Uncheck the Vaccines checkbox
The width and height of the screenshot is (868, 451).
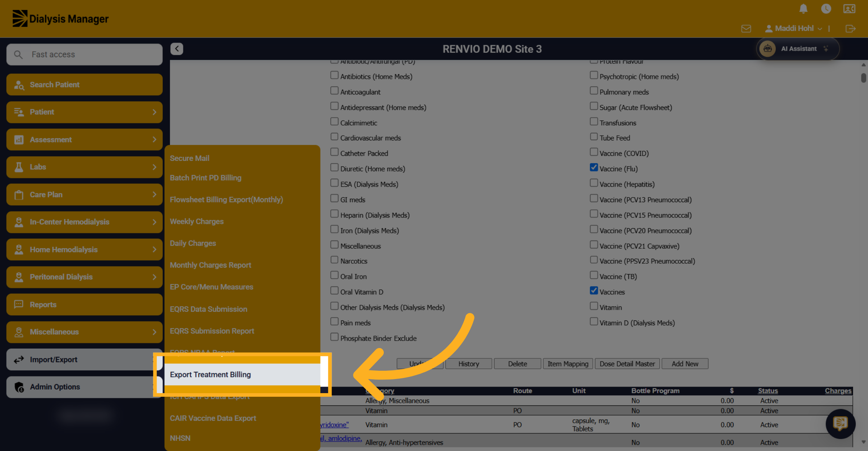(594, 290)
